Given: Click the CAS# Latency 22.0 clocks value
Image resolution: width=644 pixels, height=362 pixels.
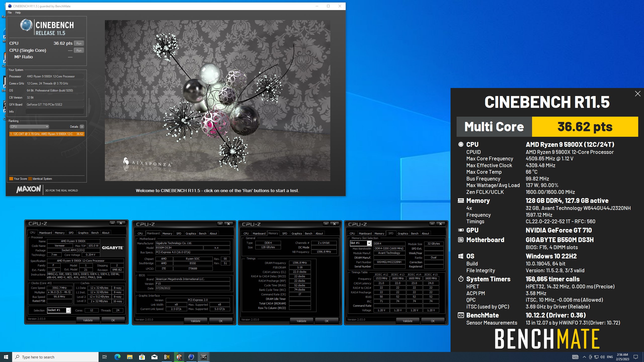Looking at the screenshot, I should click(x=300, y=272).
